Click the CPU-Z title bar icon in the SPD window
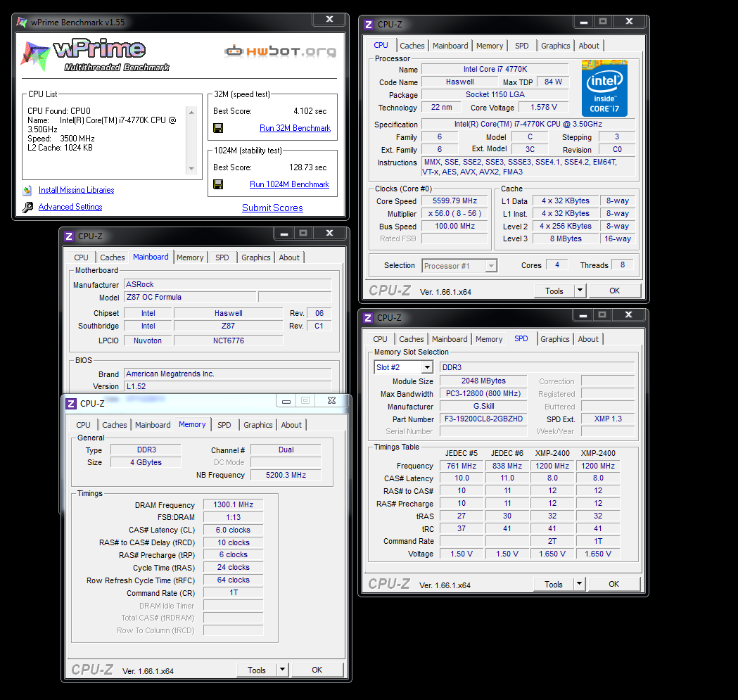The width and height of the screenshot is (738, 700). coord(368,318)
